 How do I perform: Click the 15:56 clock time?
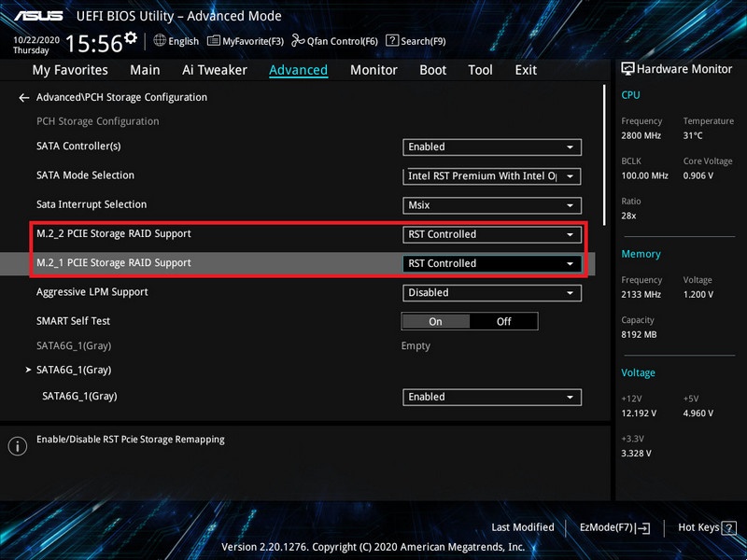pyautogui.click(x=94, y=43)
